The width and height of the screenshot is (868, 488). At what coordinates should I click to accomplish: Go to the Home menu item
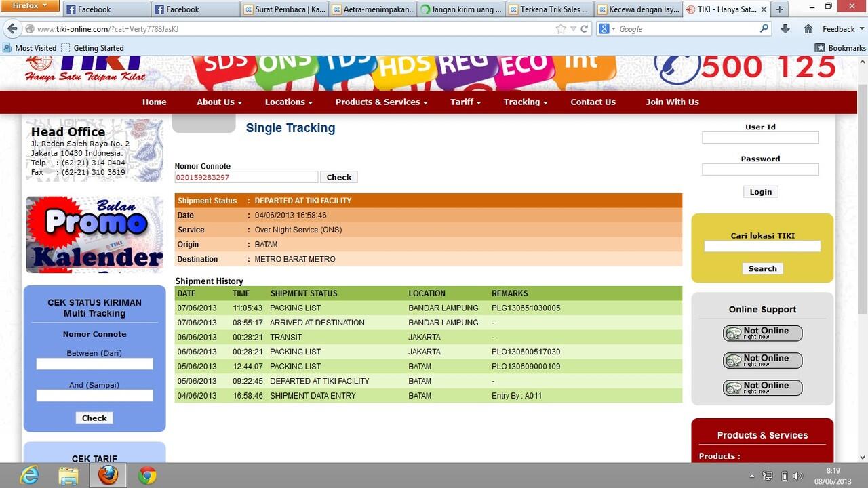pos(155,102)
